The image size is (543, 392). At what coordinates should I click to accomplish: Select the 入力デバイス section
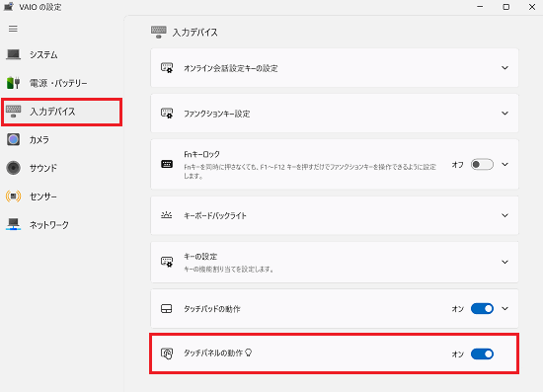[61, 112]
